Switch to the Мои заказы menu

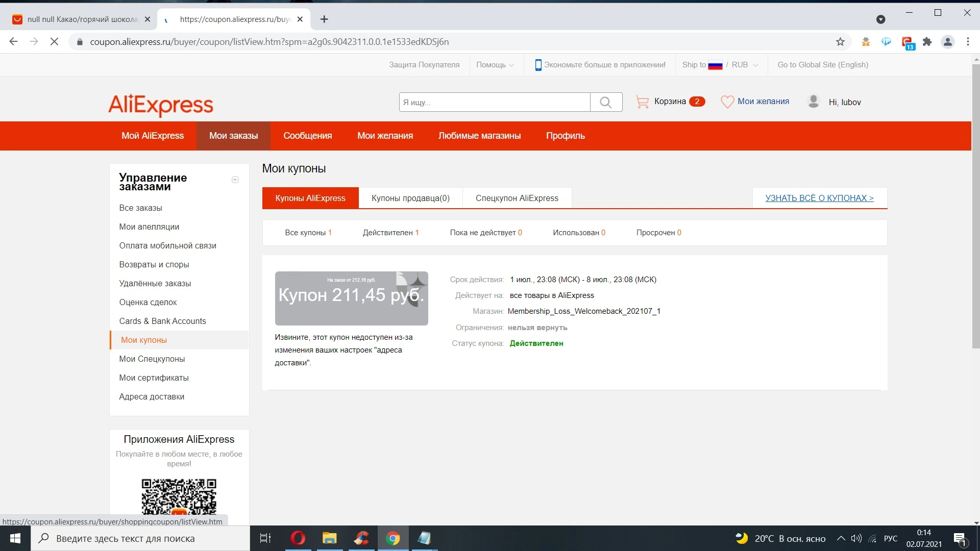click(233, 136)
